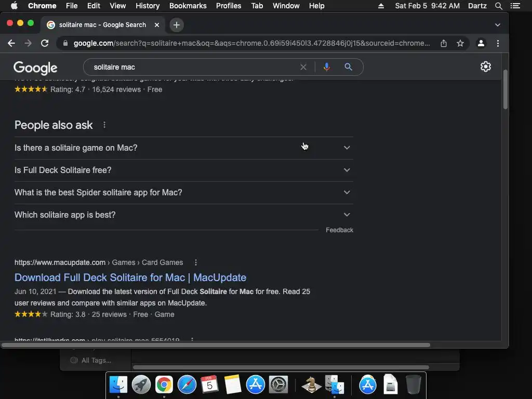532x399 pixels.
Task: Open the document file in the Dock
Action: click(x=391, y=385)
